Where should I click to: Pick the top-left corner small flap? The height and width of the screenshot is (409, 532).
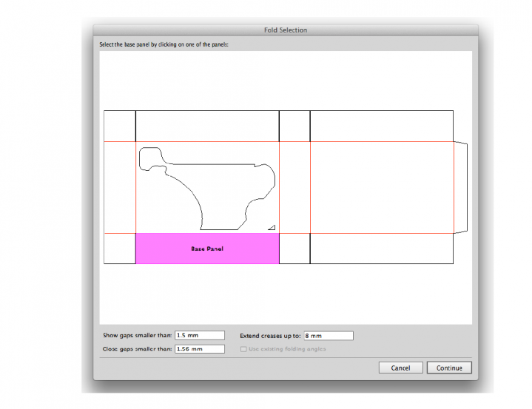coord(119,126)
